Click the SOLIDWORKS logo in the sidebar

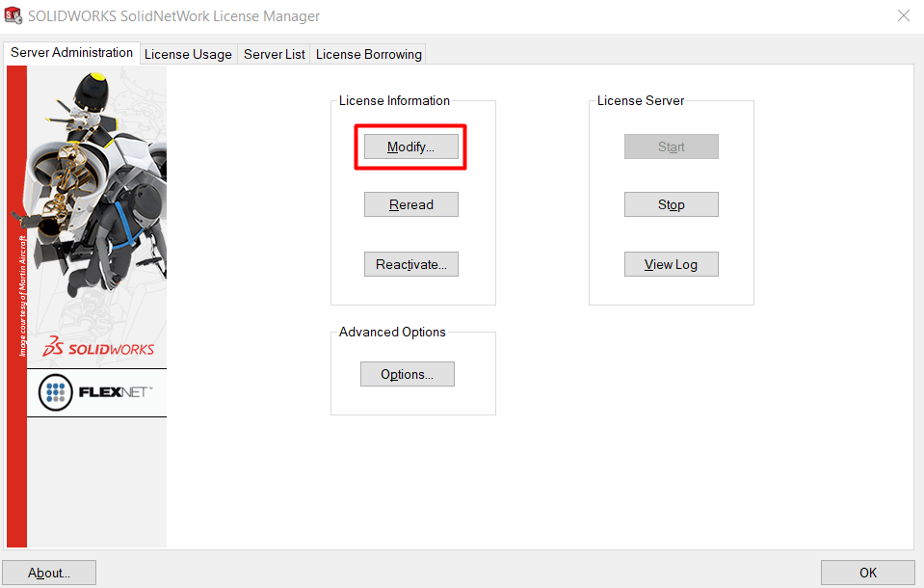tap(98, 348)
